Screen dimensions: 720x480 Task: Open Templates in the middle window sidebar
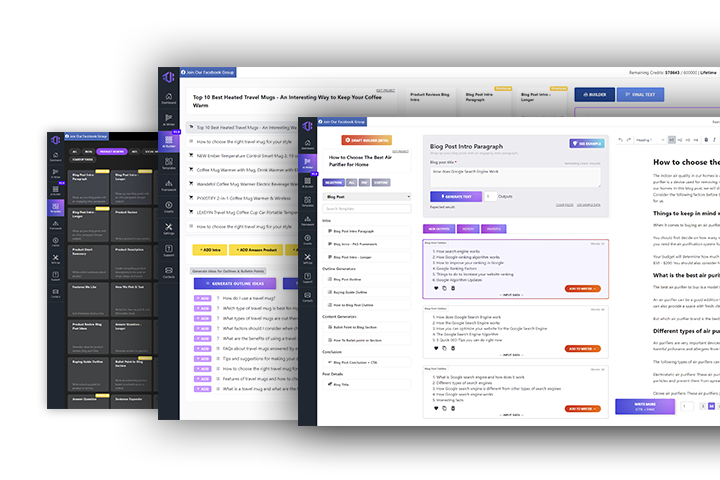(x=169, y=163)
